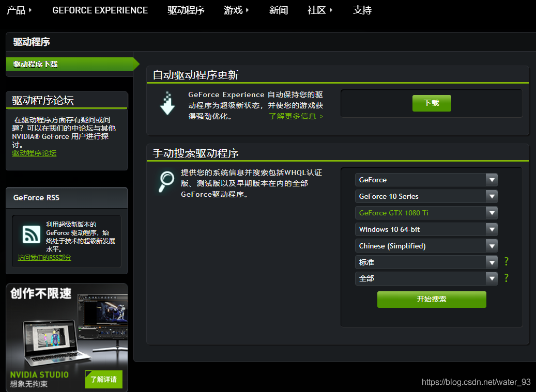Viewport: 536px width, 392px height.
Task: Click the NVIDIA STUDIO banner label
Action: tap(39, 374)
